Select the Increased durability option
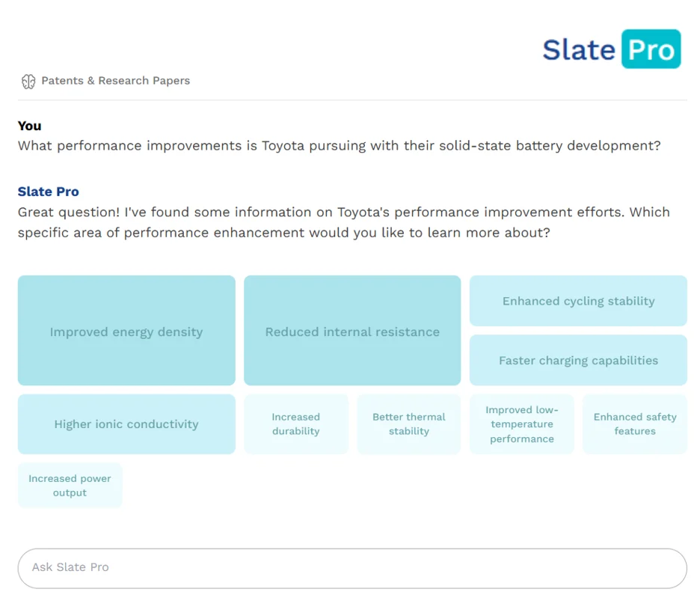The image size is (700, 595). (296, 424)
